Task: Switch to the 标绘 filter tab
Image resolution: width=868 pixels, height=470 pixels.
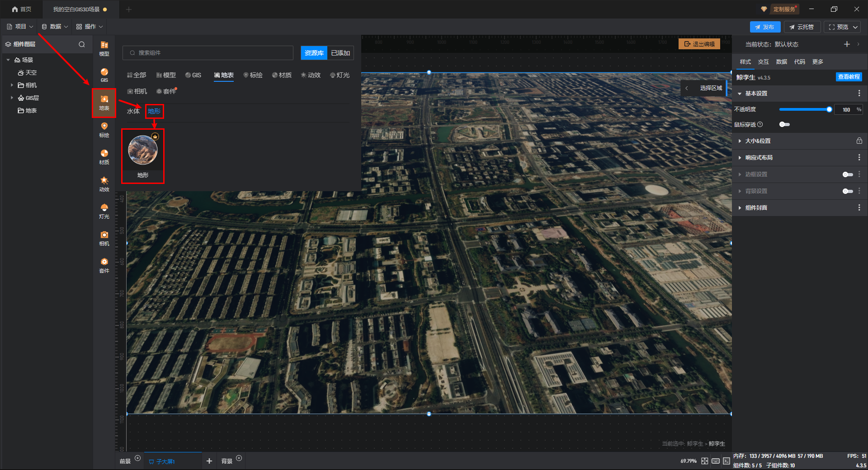Action: click(253, 75)
